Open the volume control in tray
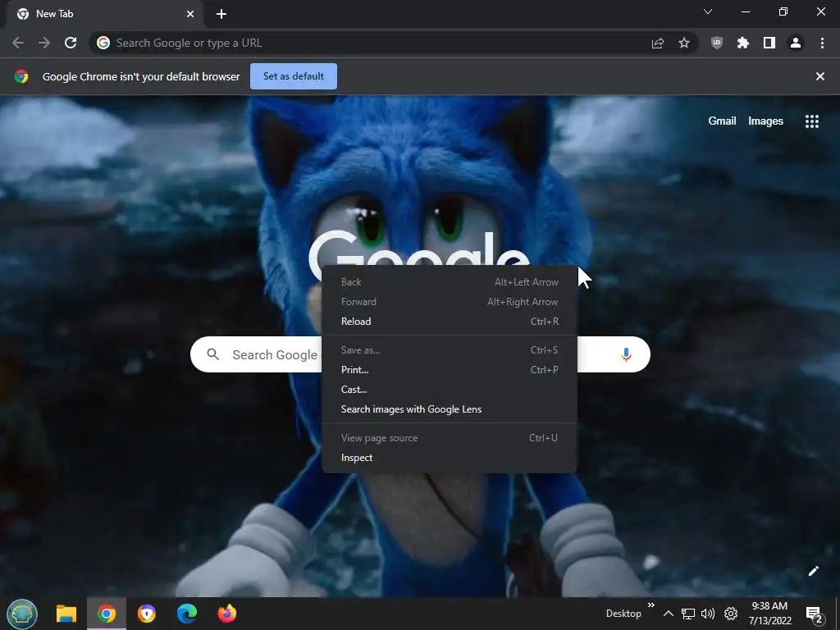Screen dimensions: 840x630 pos(708,614)
